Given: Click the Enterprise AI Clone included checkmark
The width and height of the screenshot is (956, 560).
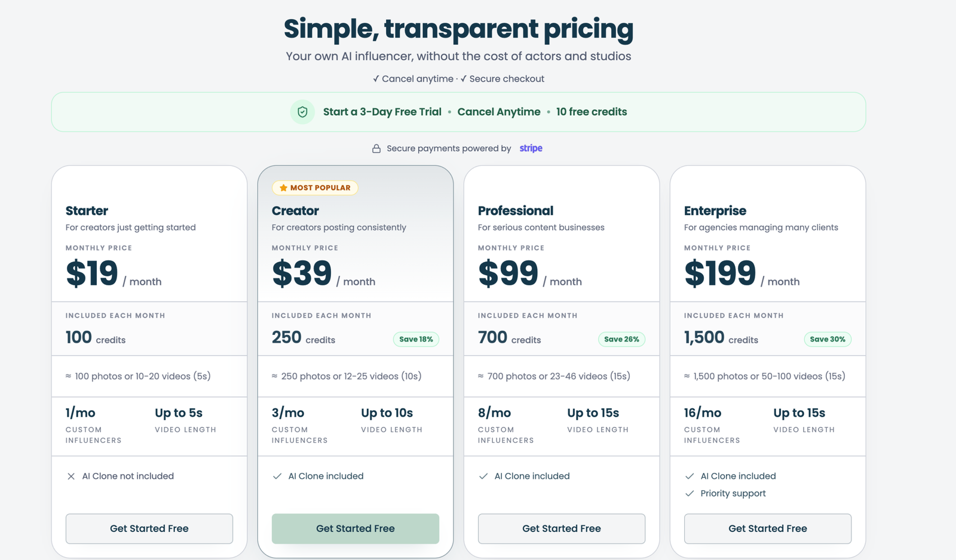Looking at the screenshot, I should tap(690, 476).
